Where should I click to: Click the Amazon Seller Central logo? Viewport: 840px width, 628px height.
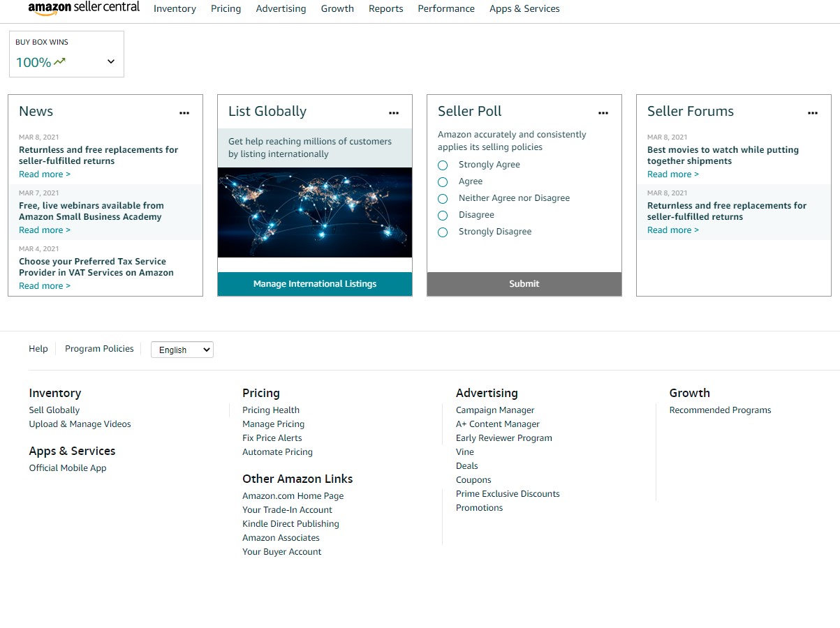[84, 8]
